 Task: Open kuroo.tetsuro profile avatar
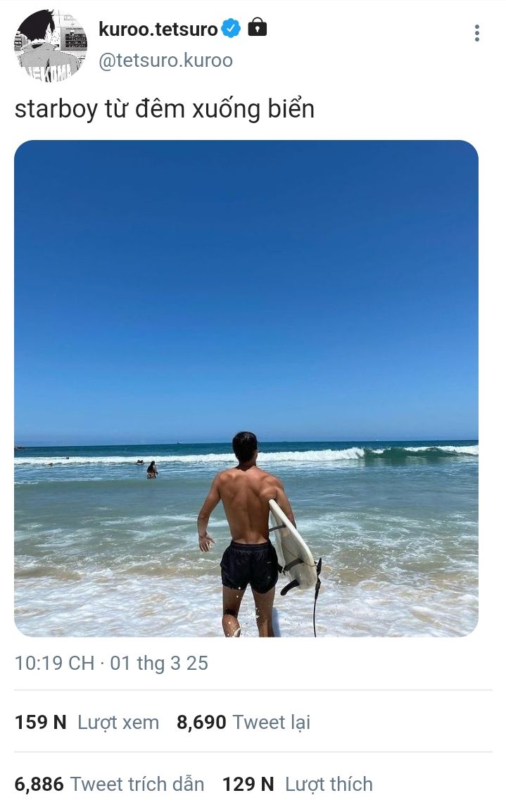coord(50,45)
